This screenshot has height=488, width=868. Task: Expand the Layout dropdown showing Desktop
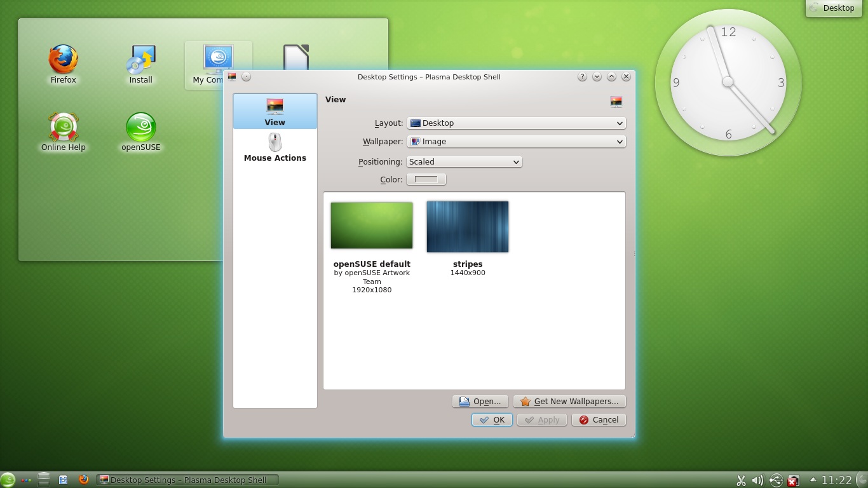[516, 123]
